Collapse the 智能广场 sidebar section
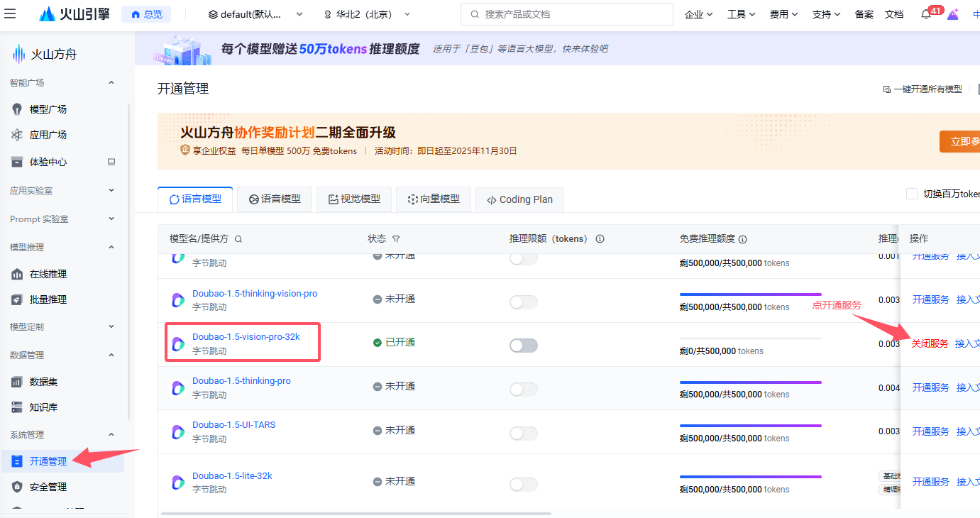The image size is (980, 518). 111,83
